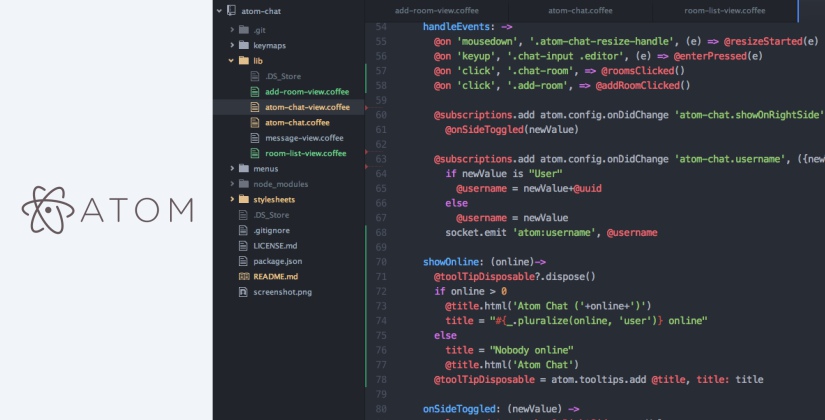Expand the node_modules folder arrow
Viewport: 825px width, 420px height.
click(232, 184)
